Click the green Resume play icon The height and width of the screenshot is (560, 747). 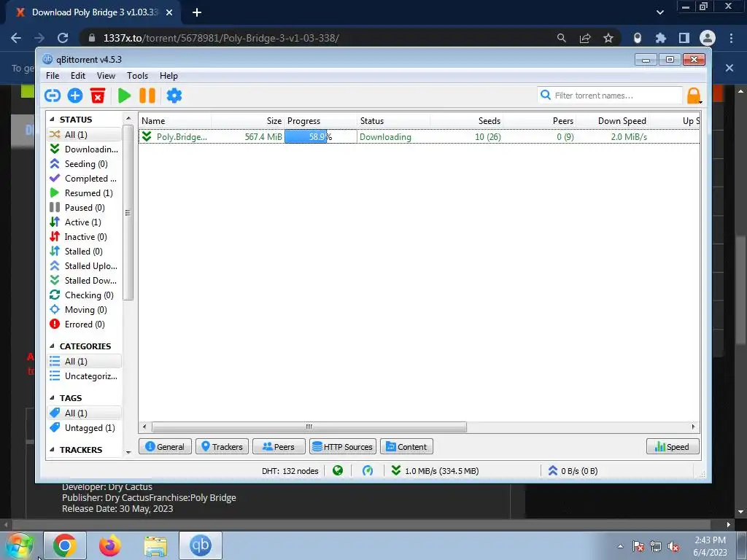124,96
